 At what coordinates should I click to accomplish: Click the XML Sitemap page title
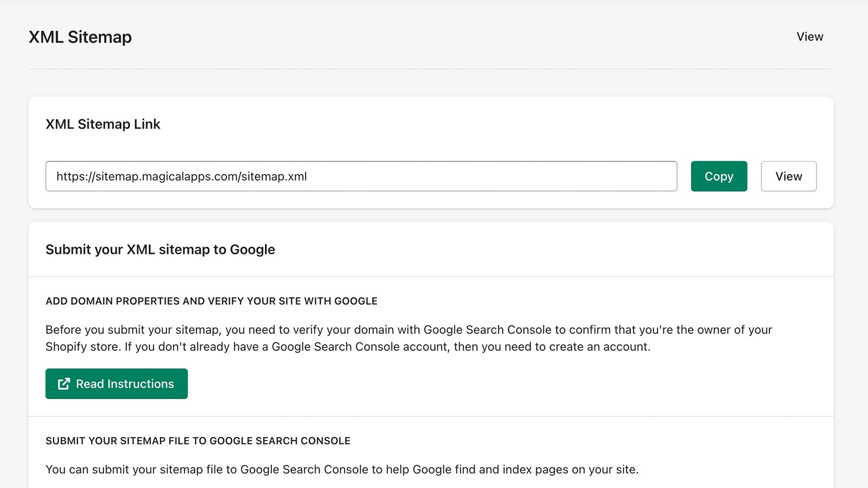tap(80, 37)
